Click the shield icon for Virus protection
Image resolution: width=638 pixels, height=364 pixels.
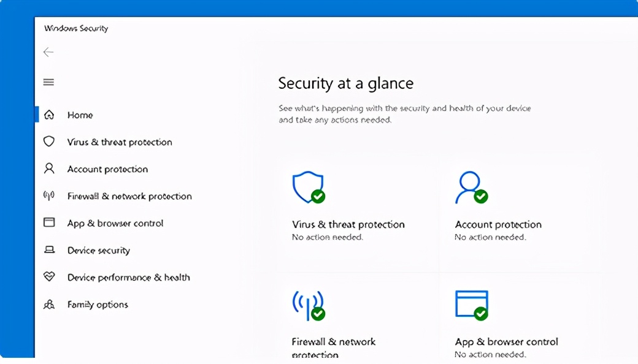point(49,142)
